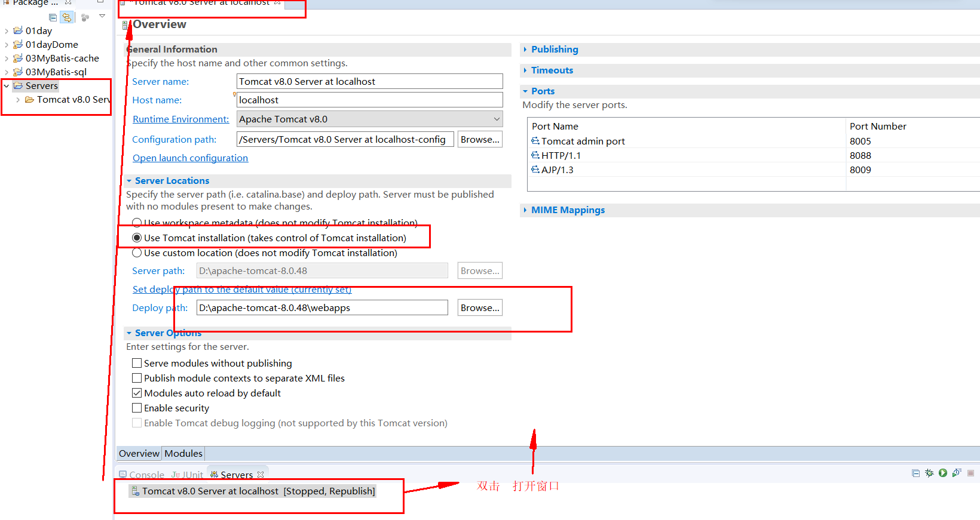This screenshot has height=520, width=980.
Task: Expand the Tomcat v8.0 Server tree node
Action: coord(18,100)
